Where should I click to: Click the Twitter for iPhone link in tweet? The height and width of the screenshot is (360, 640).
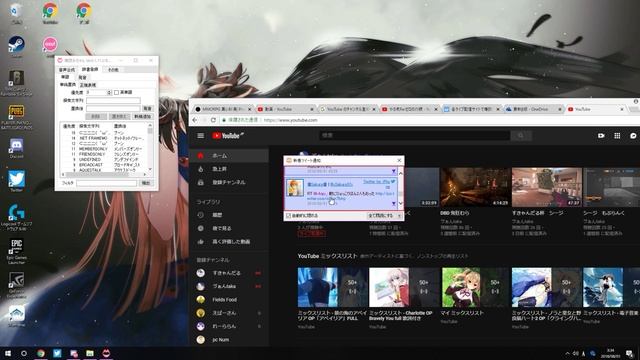pos(376,182)
